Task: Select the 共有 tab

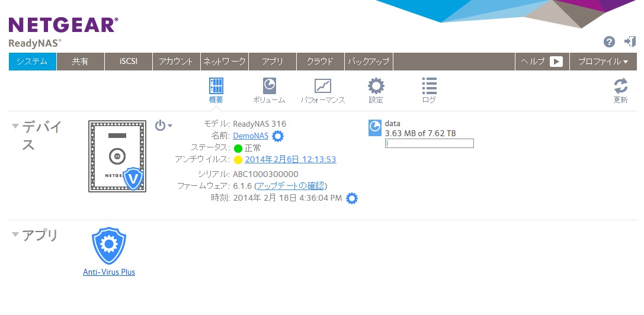Action: tap(81, 62)
